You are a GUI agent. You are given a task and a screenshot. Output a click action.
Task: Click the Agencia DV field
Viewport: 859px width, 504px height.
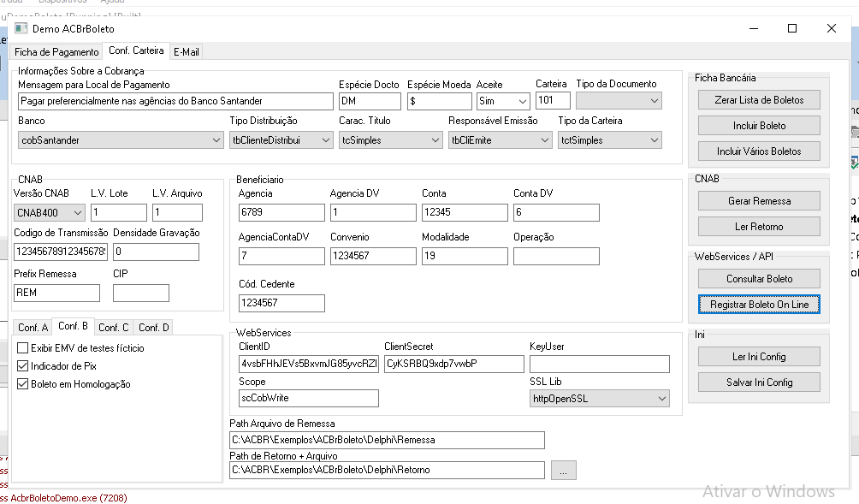pyautogui.click(x=373, y=212)
